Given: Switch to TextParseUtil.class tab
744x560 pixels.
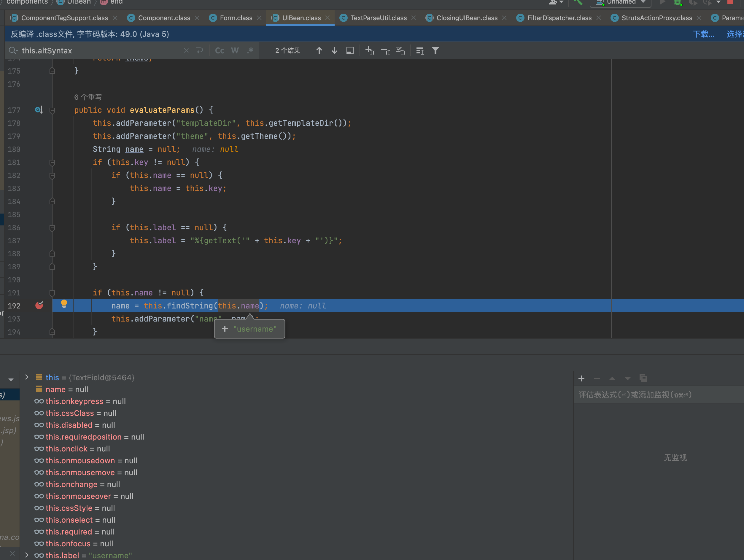Looking at the screenshot, I should coord(379,18).
